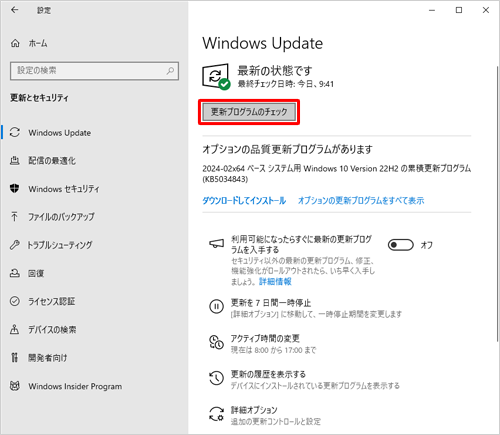Open 詳細オプション settings
Screen dimensions: 500x435
point(254,410)
